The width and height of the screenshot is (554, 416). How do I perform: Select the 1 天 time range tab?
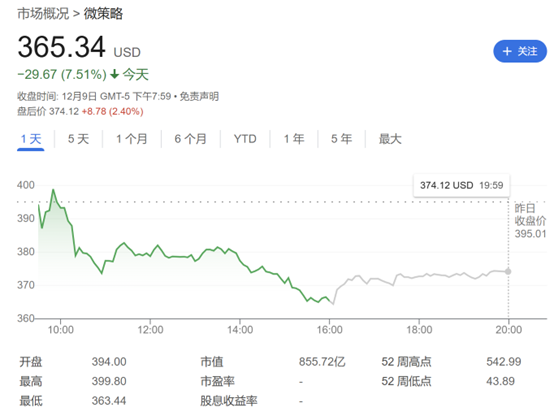coord(31,139)
